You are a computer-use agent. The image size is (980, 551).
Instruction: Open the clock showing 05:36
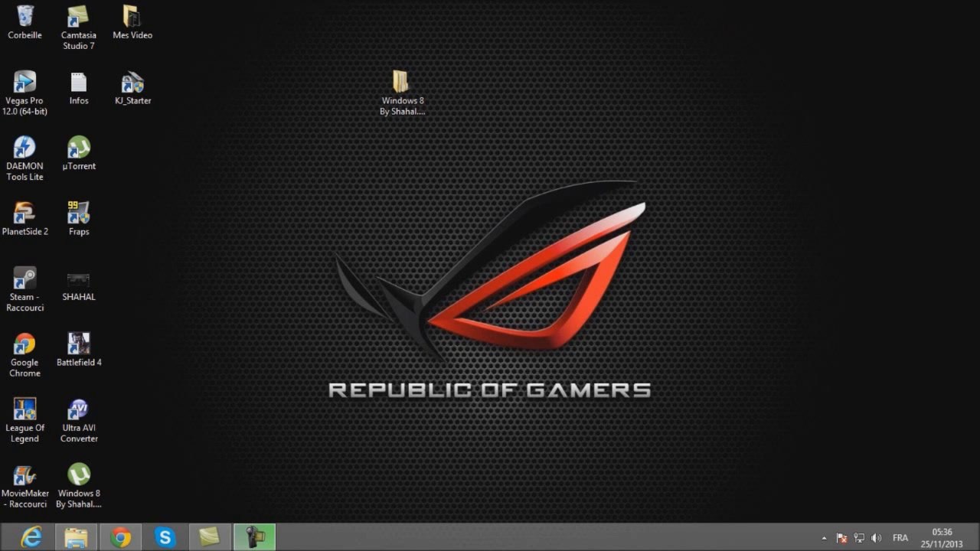click(x=942, y=537)
